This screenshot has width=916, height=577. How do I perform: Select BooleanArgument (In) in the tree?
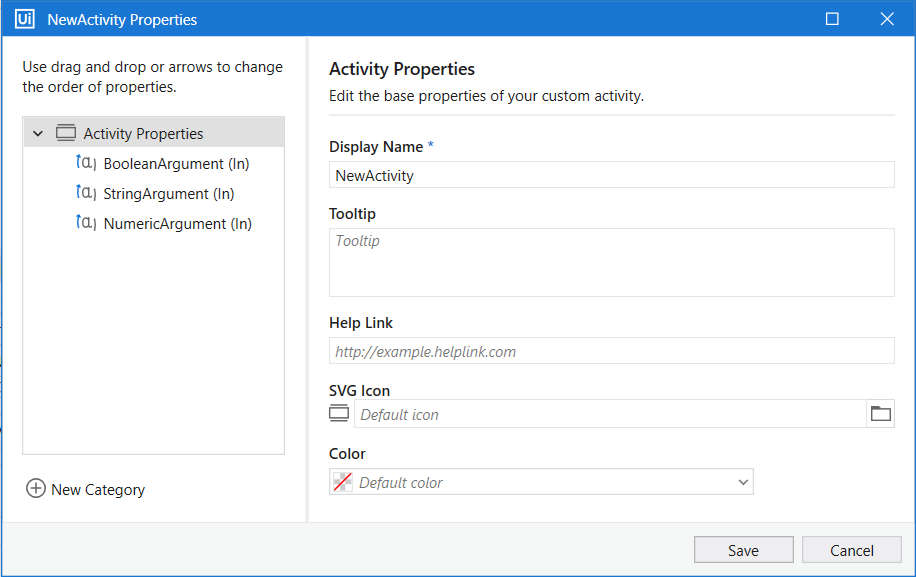(176, 164)
